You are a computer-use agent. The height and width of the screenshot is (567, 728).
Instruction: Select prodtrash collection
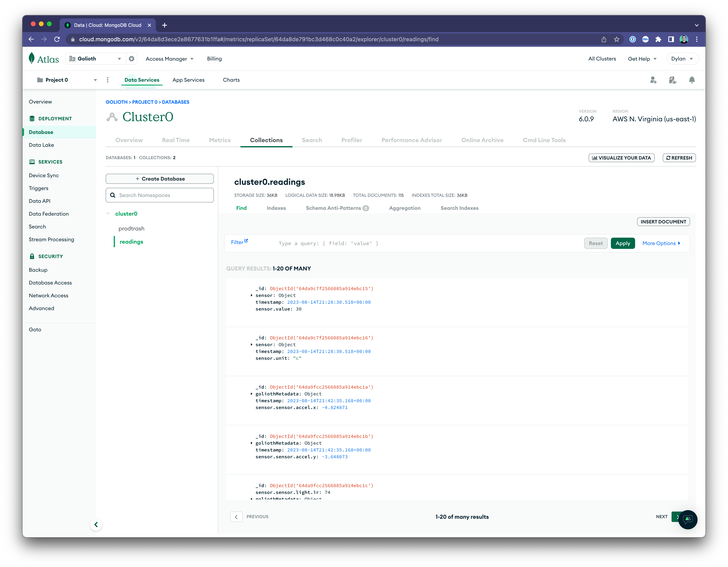tap(131, 229)
